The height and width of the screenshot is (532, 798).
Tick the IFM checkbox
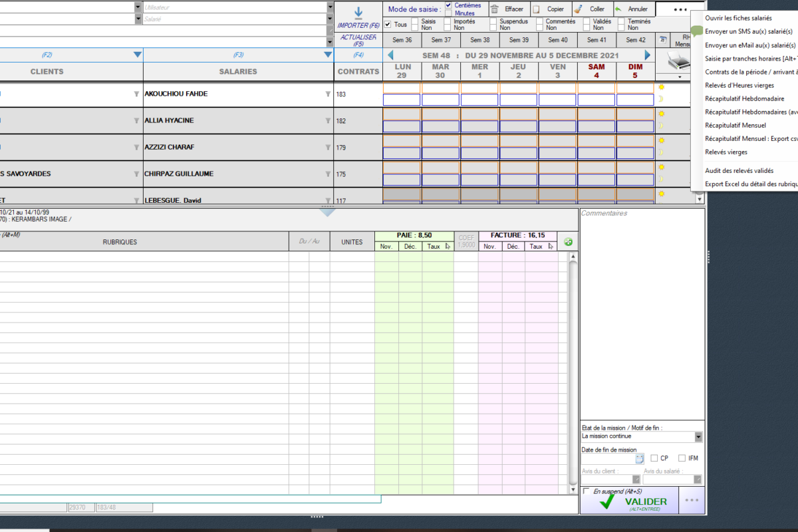[x=682, y=458]
